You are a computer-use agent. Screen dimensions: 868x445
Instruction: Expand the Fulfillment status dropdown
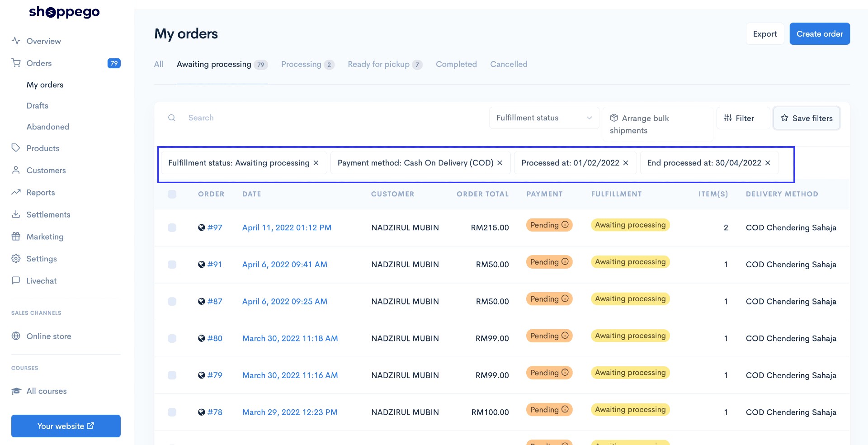coord(544,118)
